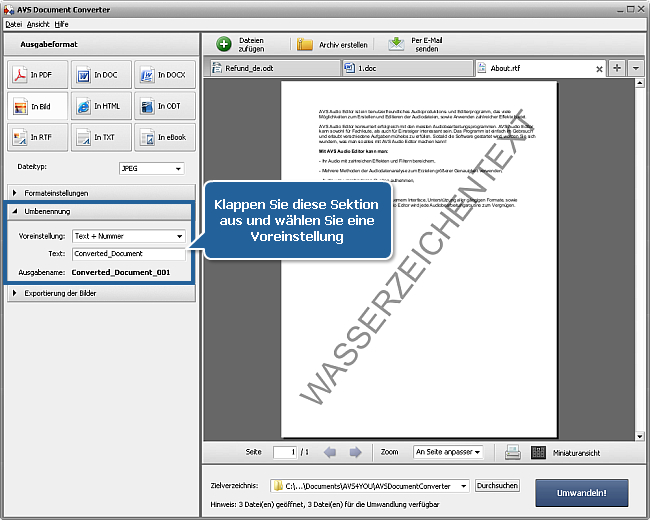Add a new tab with plus button
650x520 pixels.
(617, 68)
